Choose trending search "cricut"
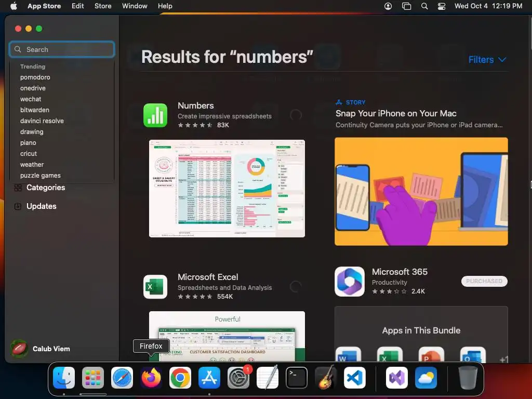This screenshot has width=532, height=399. (28, 154)
